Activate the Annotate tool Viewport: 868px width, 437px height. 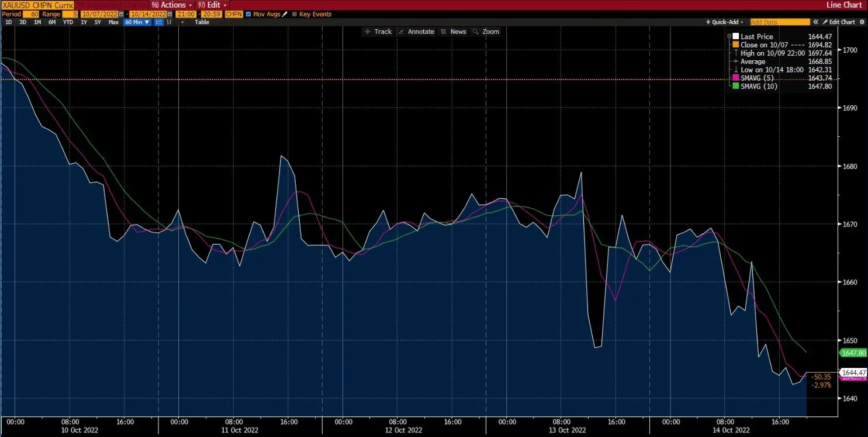click(416, 32)
